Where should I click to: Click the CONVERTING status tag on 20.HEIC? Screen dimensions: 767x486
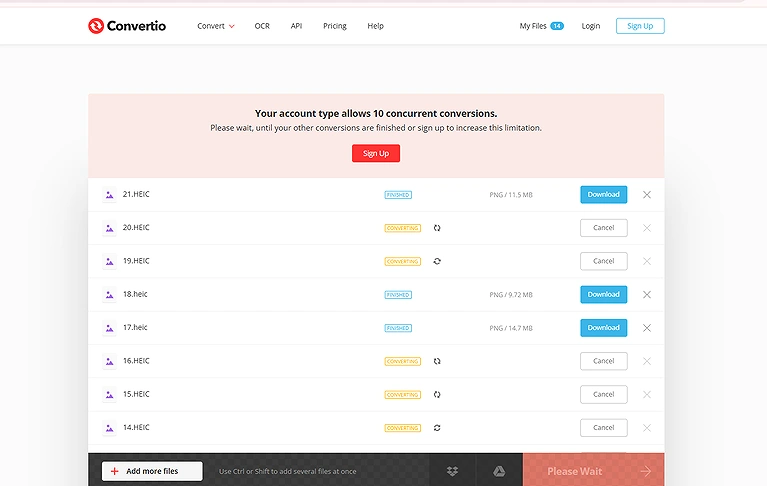click(403, 228)
